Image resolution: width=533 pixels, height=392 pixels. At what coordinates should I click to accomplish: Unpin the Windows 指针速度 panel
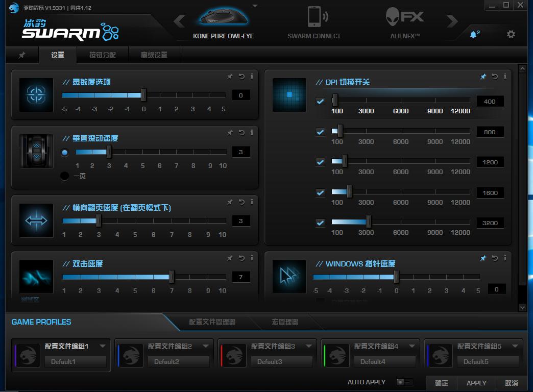pos(483,258)
